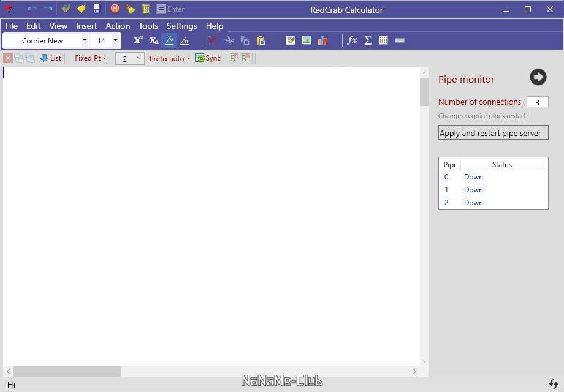This screenshot has width=564, height=392.
Task: Click the second overlapping windows icon
Action: [30, 58]
